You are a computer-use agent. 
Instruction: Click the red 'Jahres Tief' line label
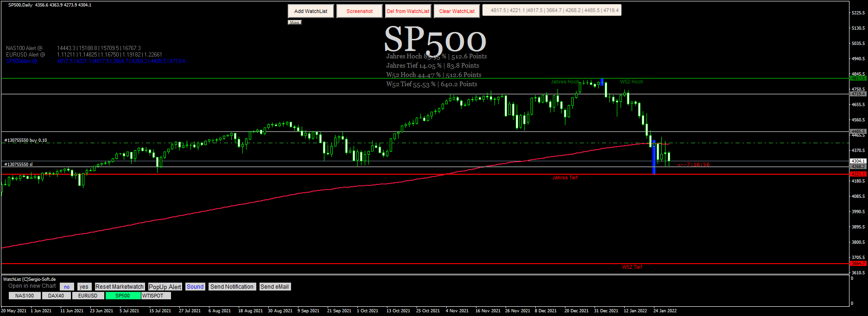click(x=564, y=178)
